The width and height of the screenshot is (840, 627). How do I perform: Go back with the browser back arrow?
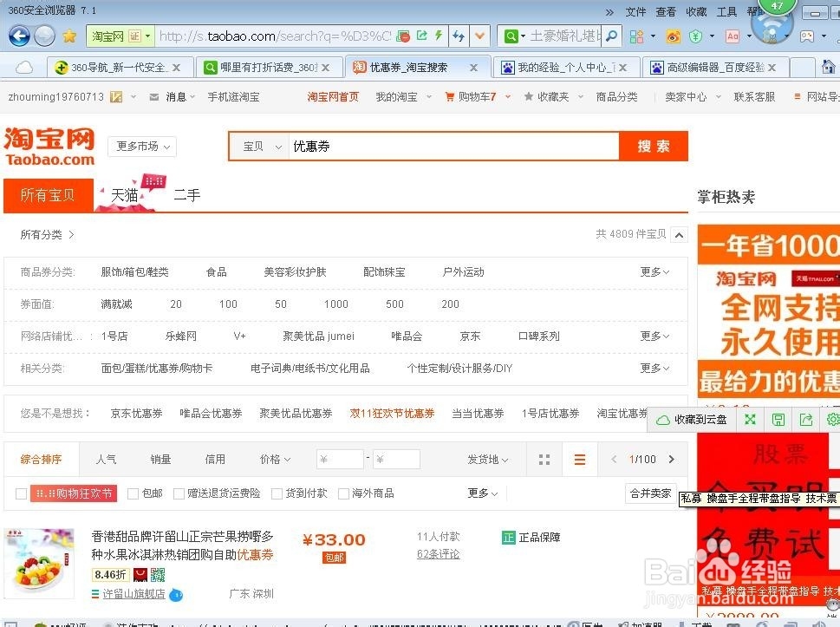[x=19, y=36]
